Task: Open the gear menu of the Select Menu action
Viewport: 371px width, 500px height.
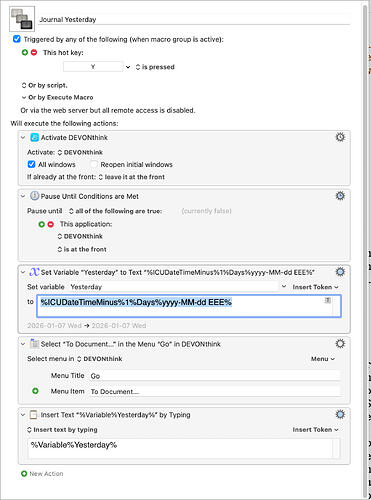Action: click(x=340, y=343)
